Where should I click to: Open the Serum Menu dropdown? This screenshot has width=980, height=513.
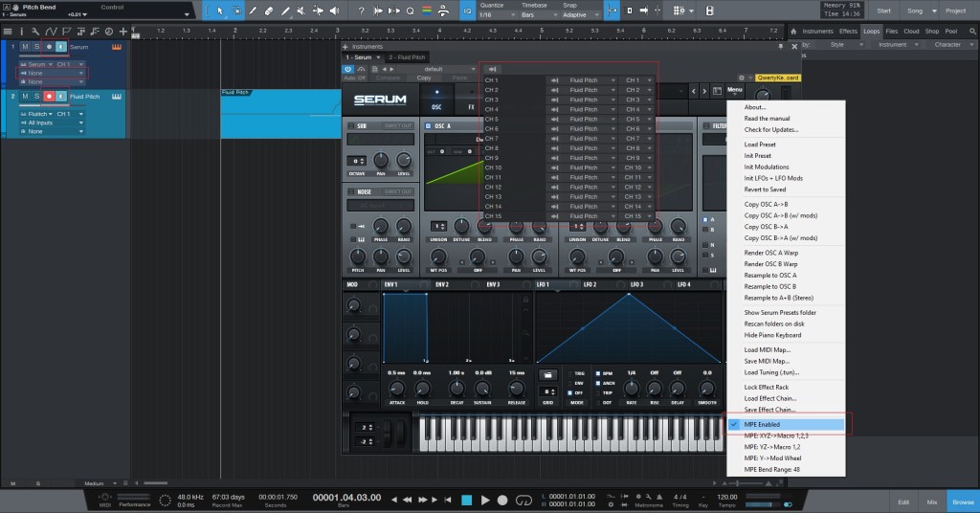[x=734, y=91]
